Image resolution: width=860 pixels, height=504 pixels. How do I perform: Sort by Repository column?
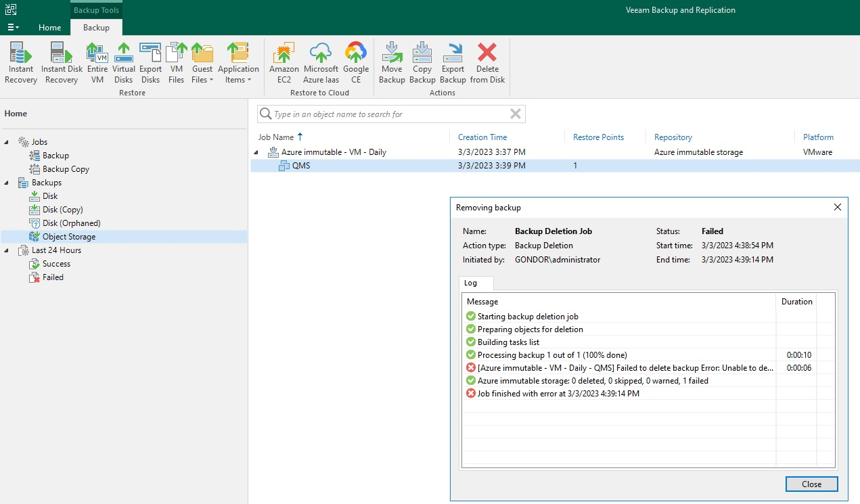[x=673, y=137]
